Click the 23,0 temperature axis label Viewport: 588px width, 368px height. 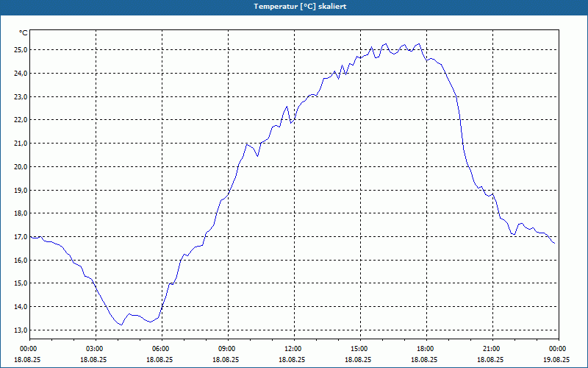tap(21, 97)
